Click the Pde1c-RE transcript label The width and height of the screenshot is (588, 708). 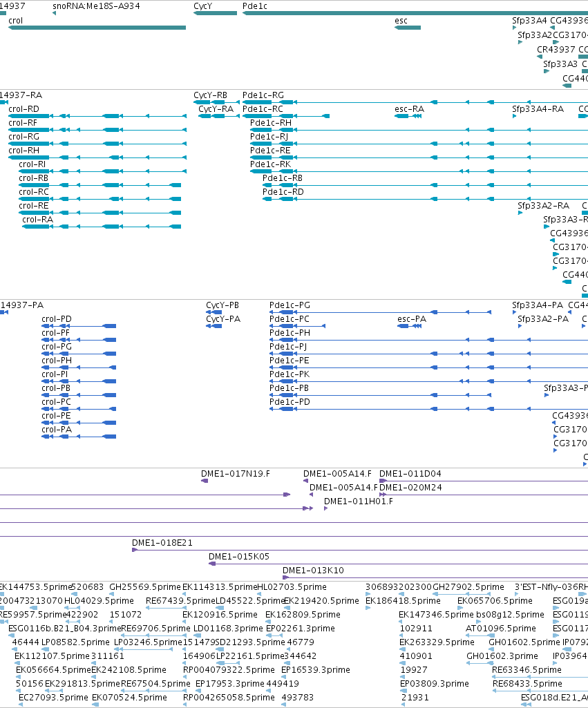(271, 151)
